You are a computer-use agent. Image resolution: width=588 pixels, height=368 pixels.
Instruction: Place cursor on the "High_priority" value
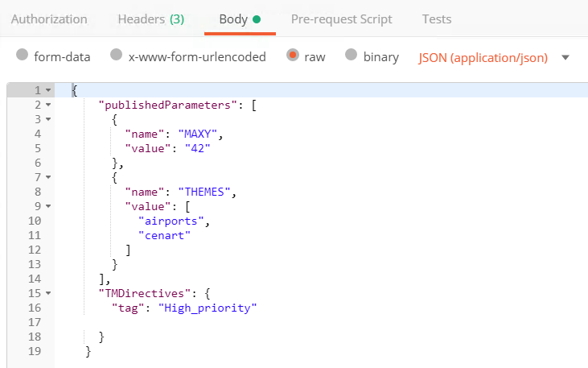click(x=208, y=308)
